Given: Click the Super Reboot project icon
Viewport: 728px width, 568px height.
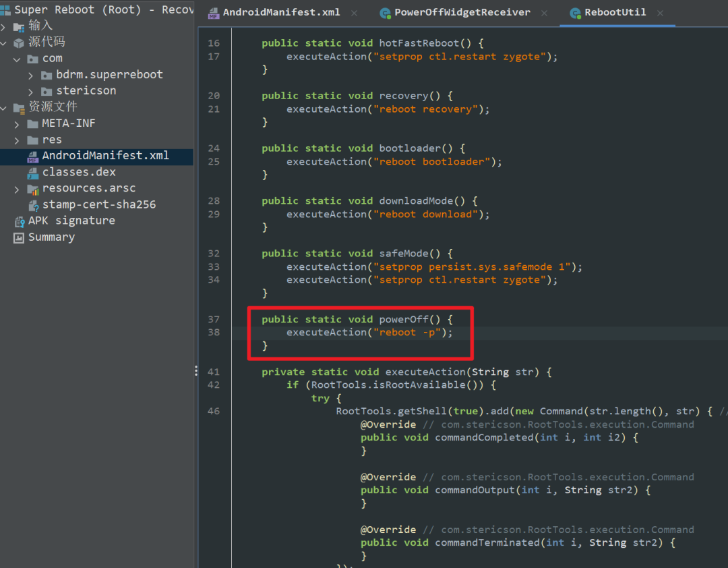Looking at the screenshot, I should (x=5, y=10).
